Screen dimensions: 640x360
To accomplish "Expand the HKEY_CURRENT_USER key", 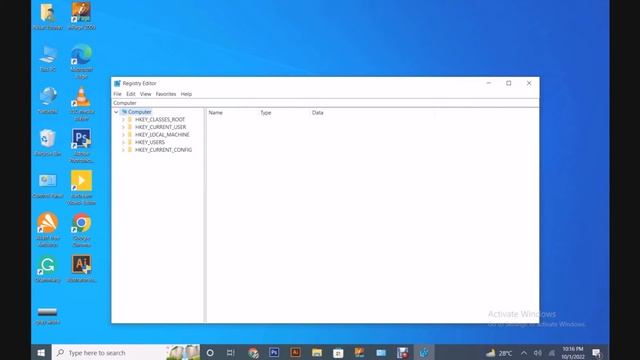I will pos(123,127).
